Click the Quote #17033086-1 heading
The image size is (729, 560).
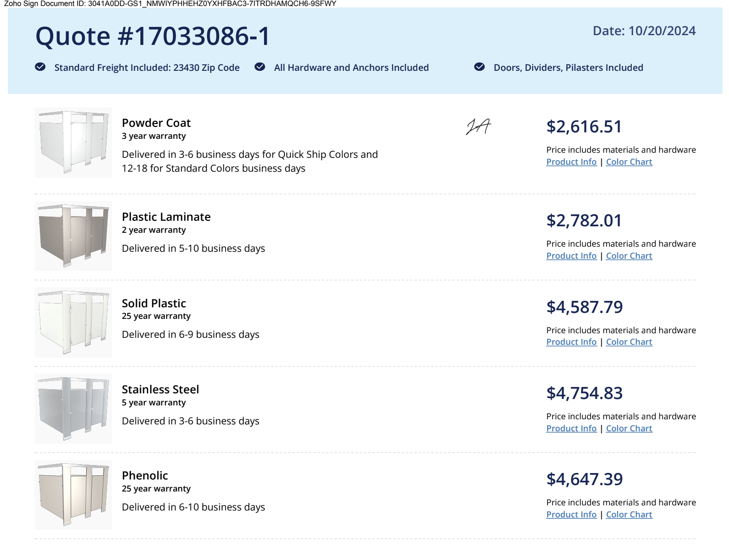coord(153,36)
